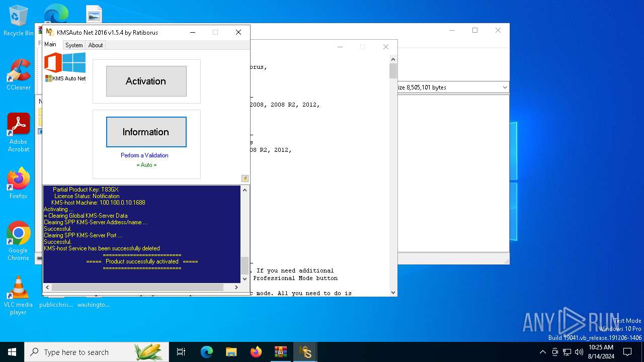Viewport: 644px width, 362px height.
Task: Click the Activation button
Action: (x=146, y=81)
